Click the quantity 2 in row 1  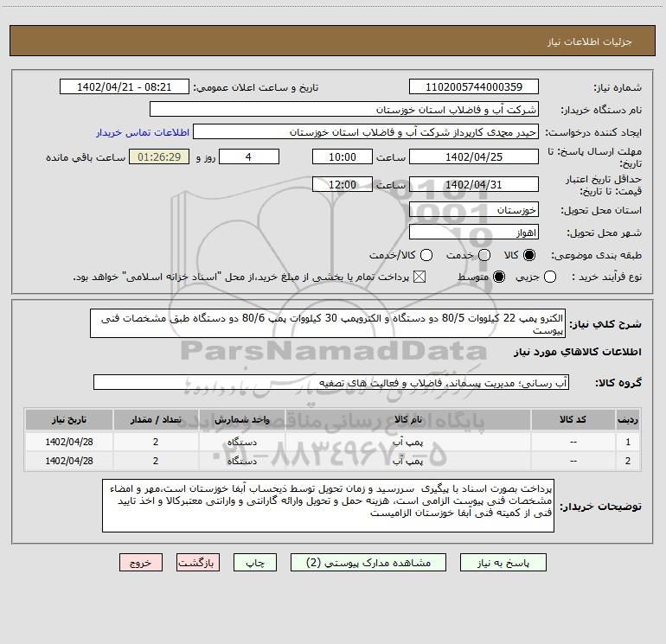pyautogui.click(x=156, y=442)
